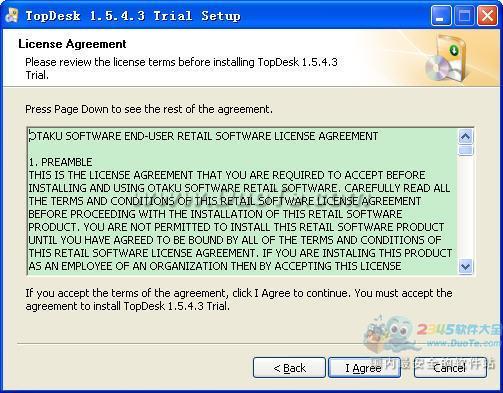Click the license scrollbar down arrow
This screenshot has width=503, height=393.
tap(465, 266)
